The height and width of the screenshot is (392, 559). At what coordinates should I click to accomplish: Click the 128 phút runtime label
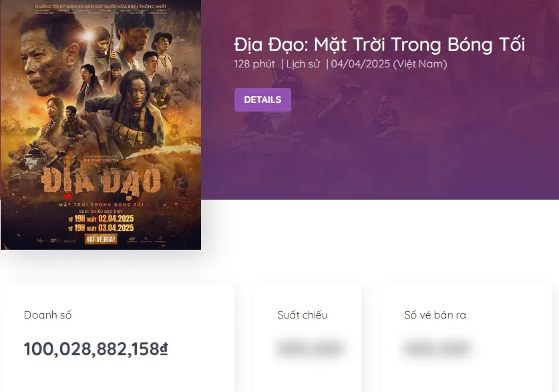(253, 64)
